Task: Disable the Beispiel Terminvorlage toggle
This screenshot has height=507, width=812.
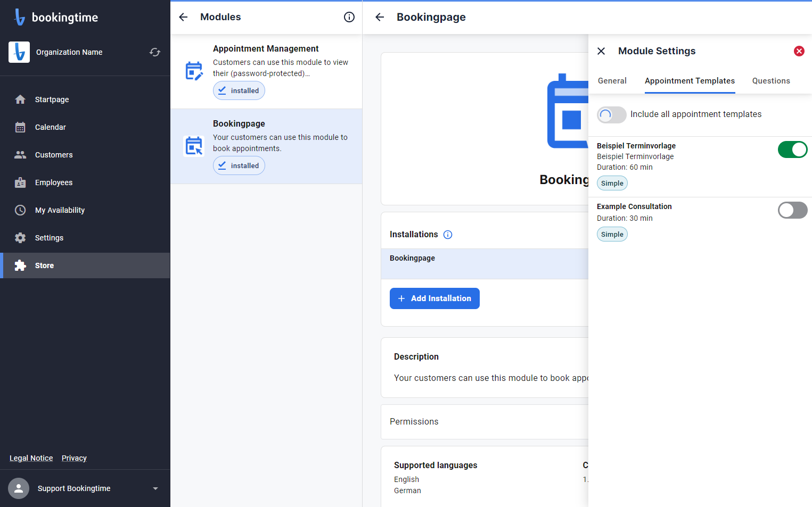Action: pyautogui.click(x=793, y=149)
